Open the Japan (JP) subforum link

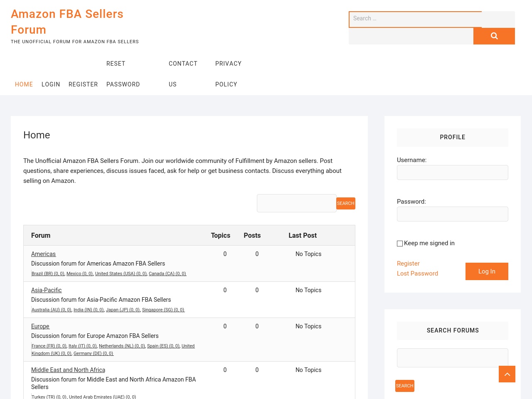(x=123, y=310)
